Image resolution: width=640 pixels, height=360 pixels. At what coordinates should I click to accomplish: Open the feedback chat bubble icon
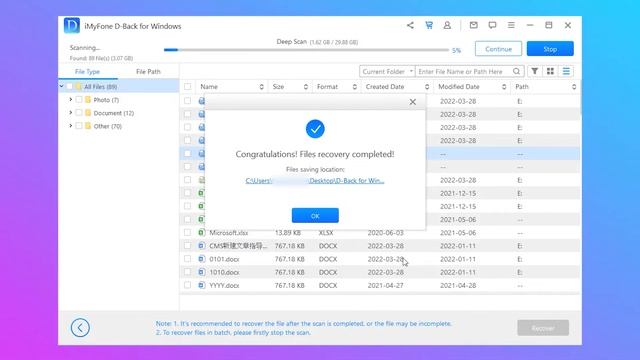tap(492, 25)
